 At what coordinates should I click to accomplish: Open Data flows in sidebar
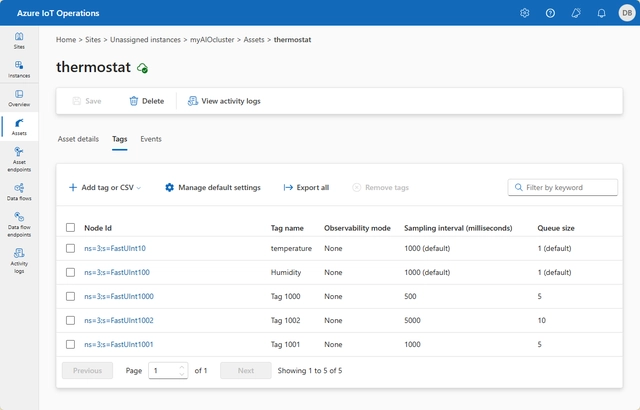coord(19,192)
